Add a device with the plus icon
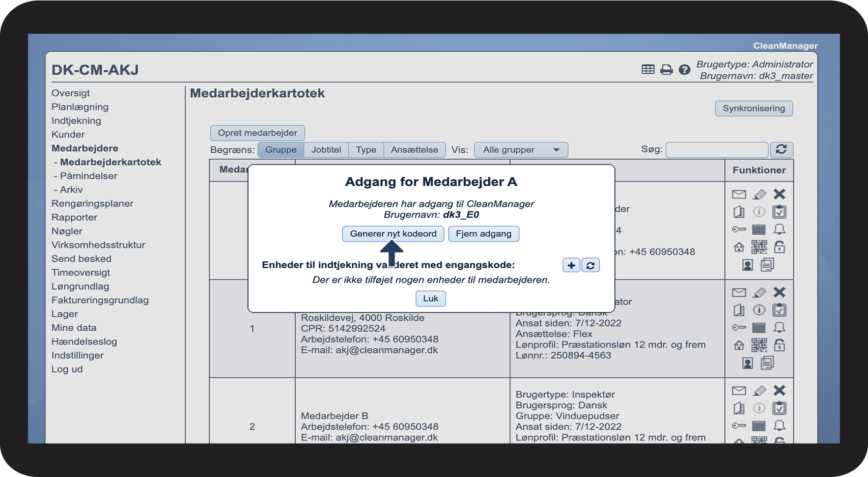Screen dimensions: 868x477 pyautogui.click(x=571, y=265)
